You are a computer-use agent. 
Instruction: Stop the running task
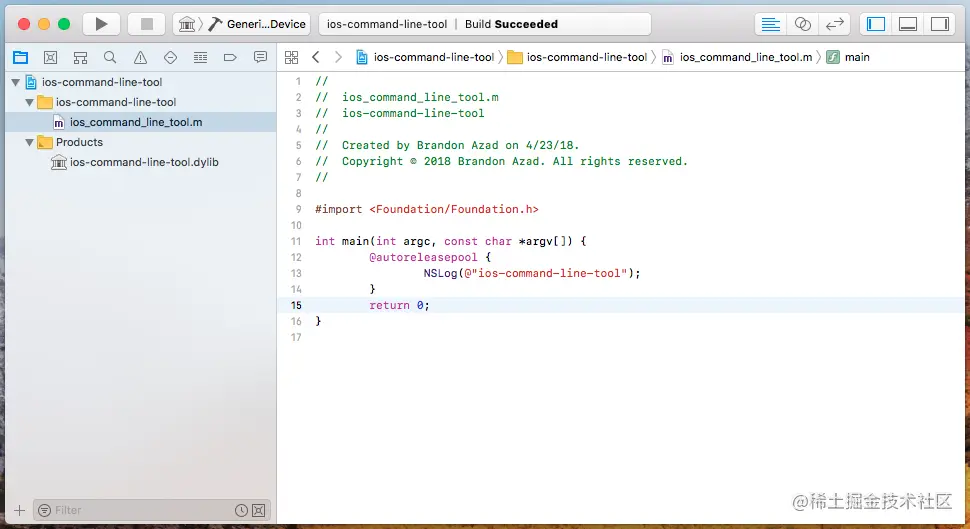[x=147, y=24]
